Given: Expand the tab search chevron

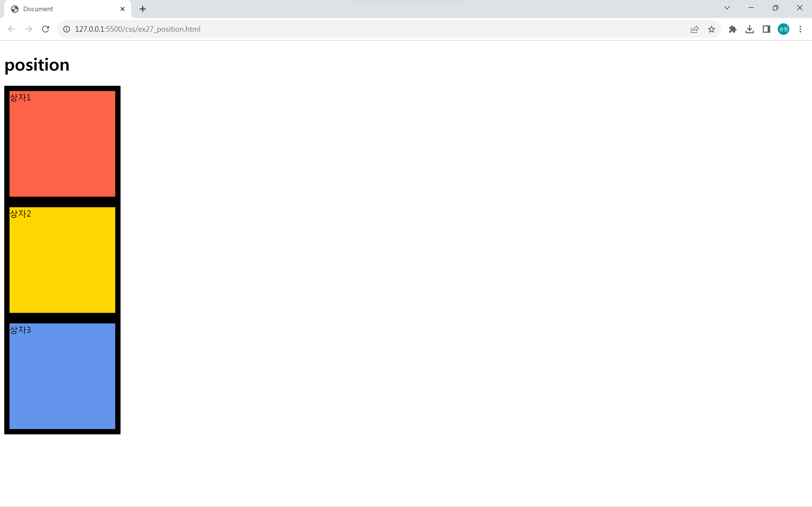Looking at the screenshot, I should 727,8.
